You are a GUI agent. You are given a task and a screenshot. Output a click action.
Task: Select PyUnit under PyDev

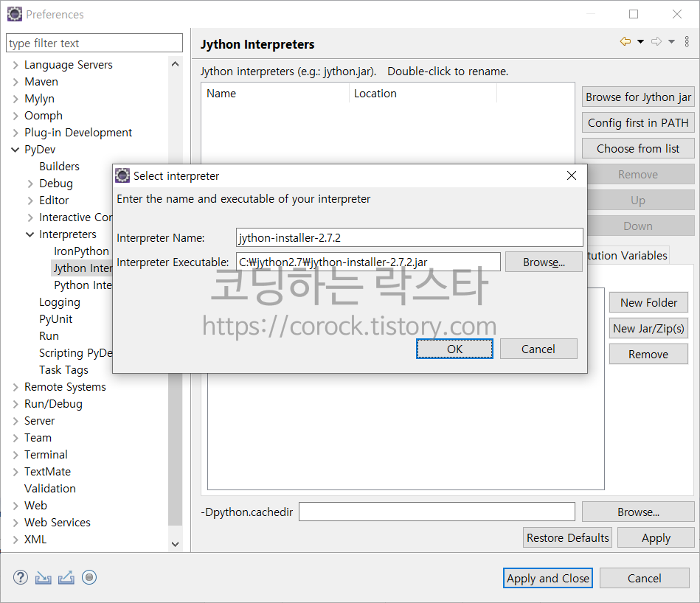[x=56, y=319]
